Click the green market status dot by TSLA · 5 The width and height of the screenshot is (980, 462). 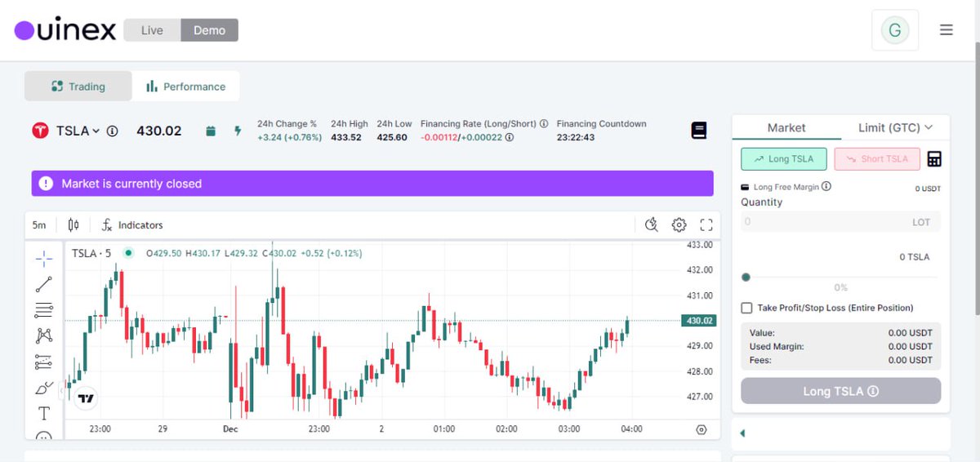pyautogui.click(x=128, y=253)
